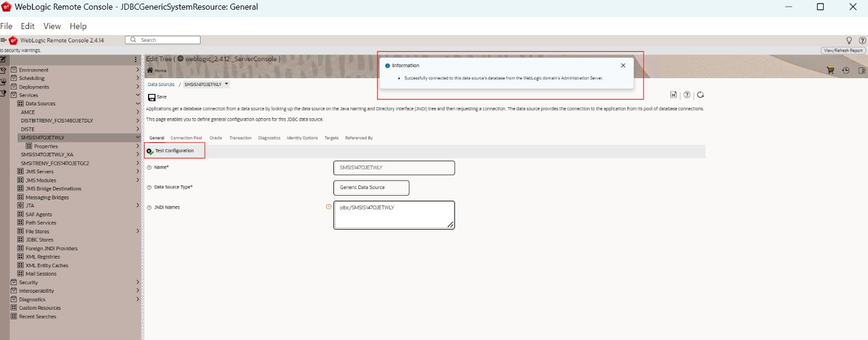
Task: Click the View/Refresh Report button
Action: (843, 50)
